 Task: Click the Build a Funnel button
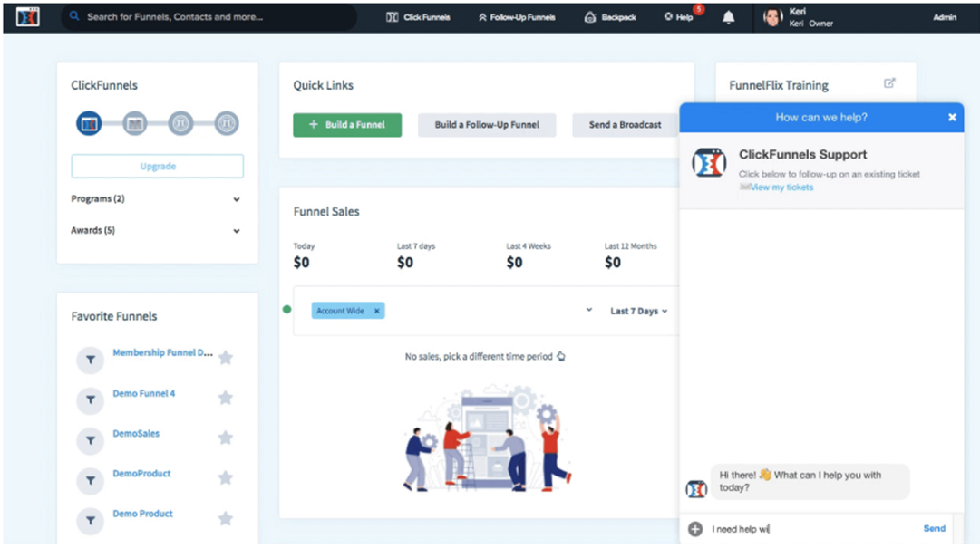pyautogui.click(x=347, y=125)
